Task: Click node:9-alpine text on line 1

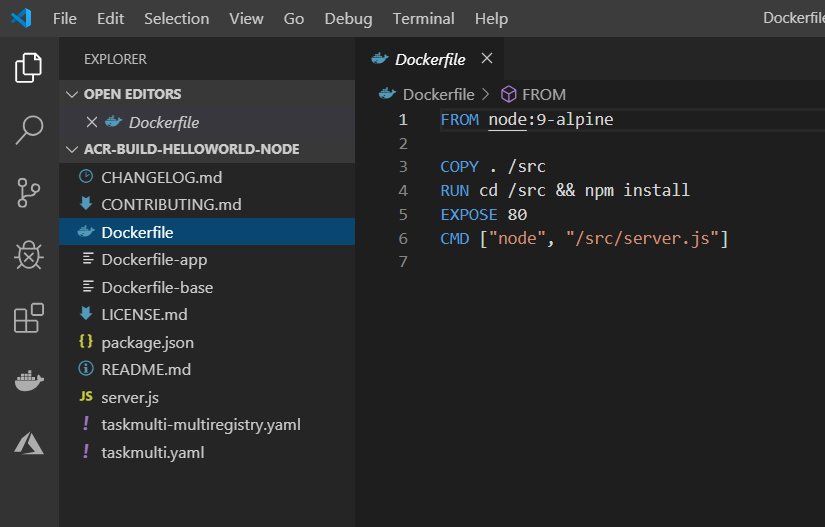Action: [x=551, y=120]
